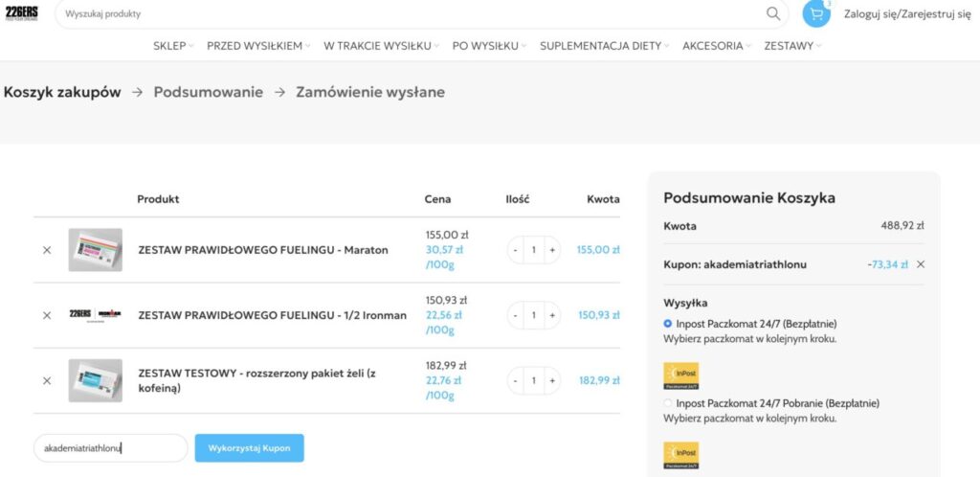Image resolution: width=980 pixels, height=477 pixels.
Task: Go to Zamówienie wysłane step
Action: pyautogui.click(x=370, y=93)
